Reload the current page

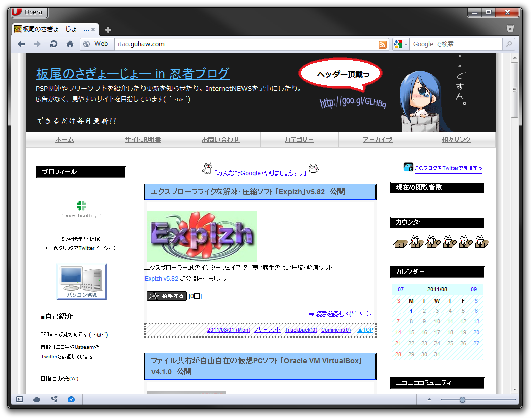coord(53,44)
